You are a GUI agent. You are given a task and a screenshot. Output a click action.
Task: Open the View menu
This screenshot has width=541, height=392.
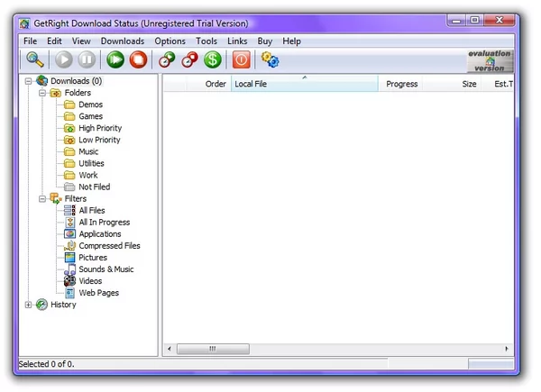[x=81, y=41]
